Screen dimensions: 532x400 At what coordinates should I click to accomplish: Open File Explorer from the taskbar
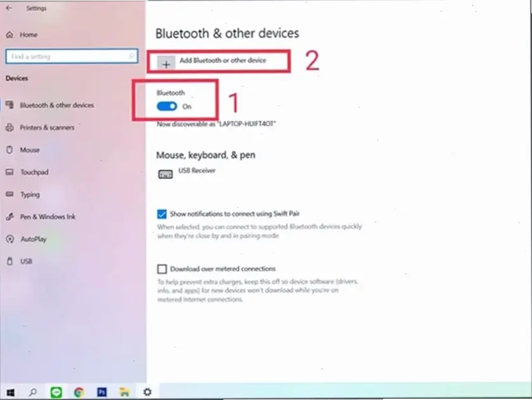pyautogui.click(x=125, y=392)
